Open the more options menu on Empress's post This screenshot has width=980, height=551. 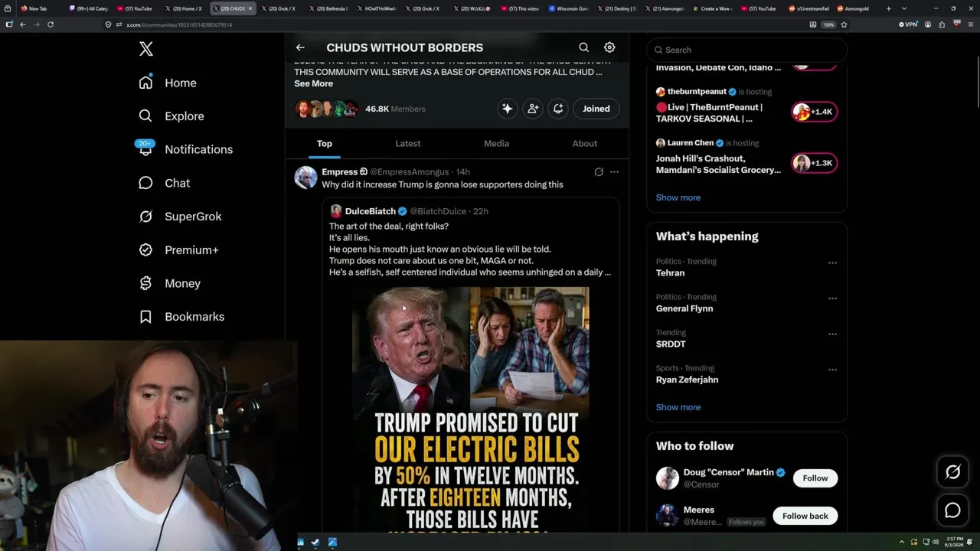pos(614,172)
